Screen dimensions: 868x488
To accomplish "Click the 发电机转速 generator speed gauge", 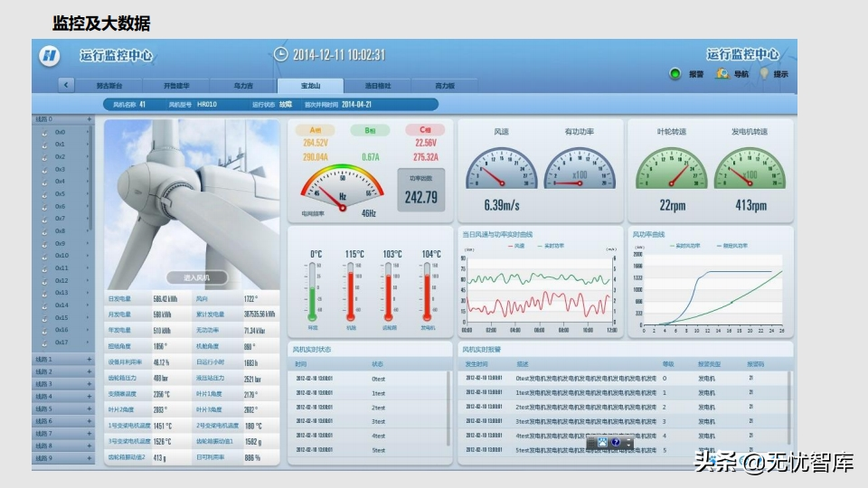I will tap(750, 169).
